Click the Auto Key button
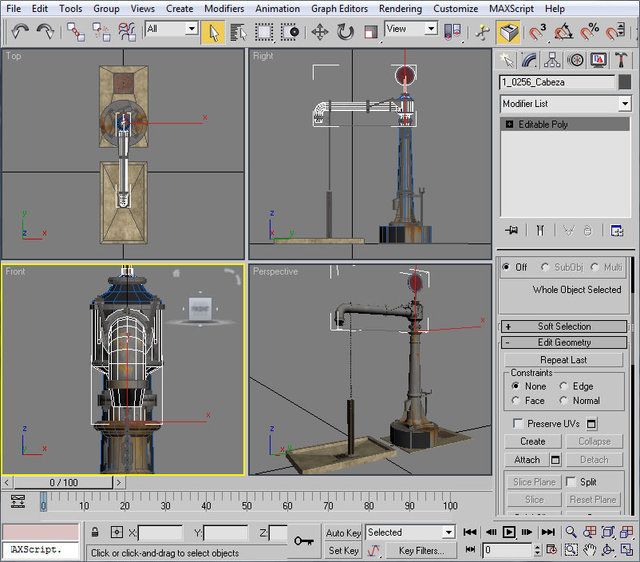640x562 pixels. [x=343, y=533]
